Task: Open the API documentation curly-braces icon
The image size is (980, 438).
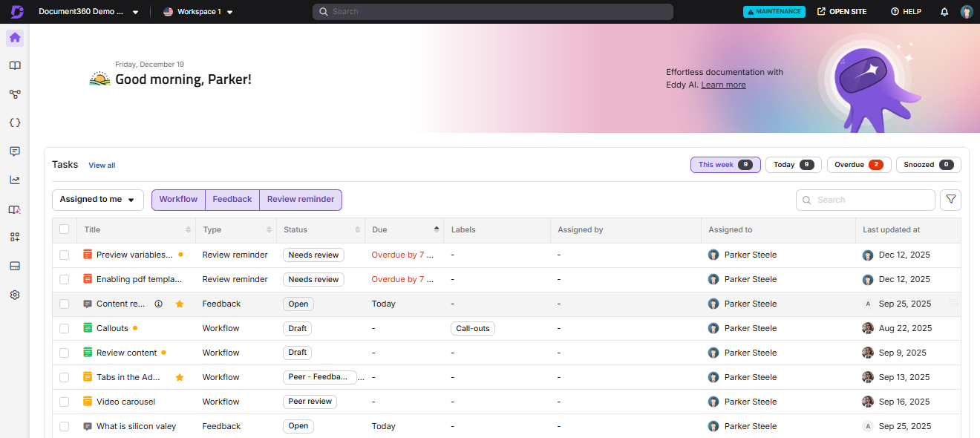Action: tap(14, 122)
